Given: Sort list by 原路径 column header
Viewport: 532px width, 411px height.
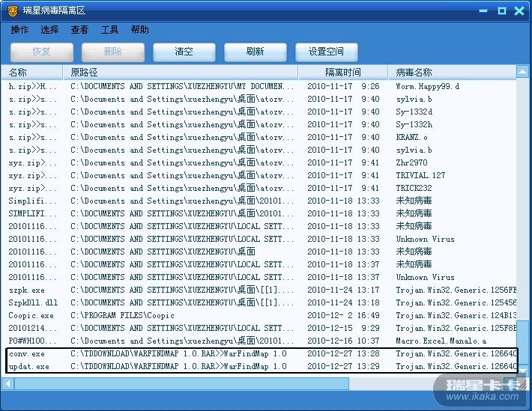Looking at the screenshot, I should click(x=181, y=72).
